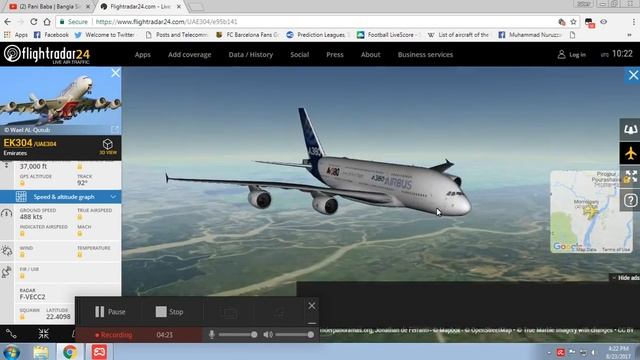Open the Social menu
The width and height of the screenshot is (640, 360).
(x=299, y=55)
